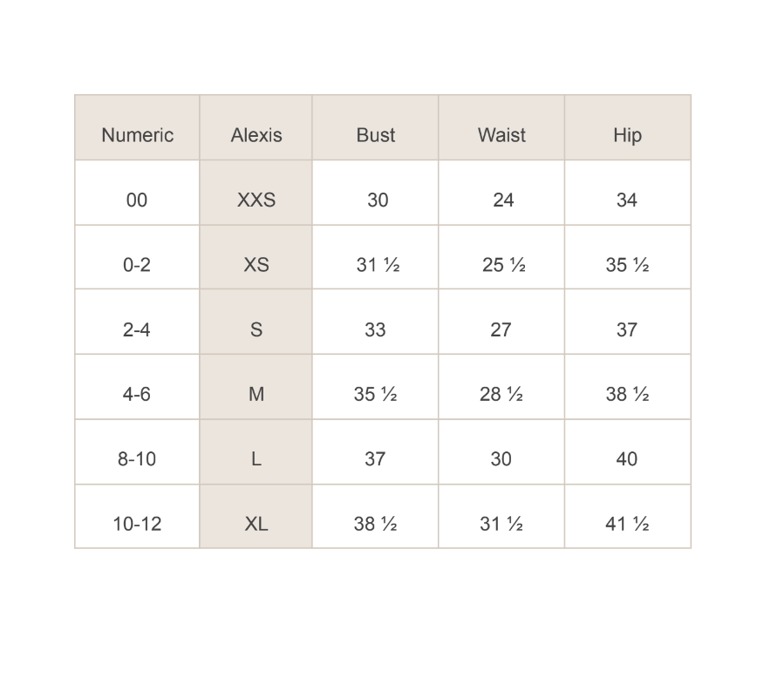Screen dimensions: 784x692
Task: Click the Numeric column header
Action: pos(137,135)
